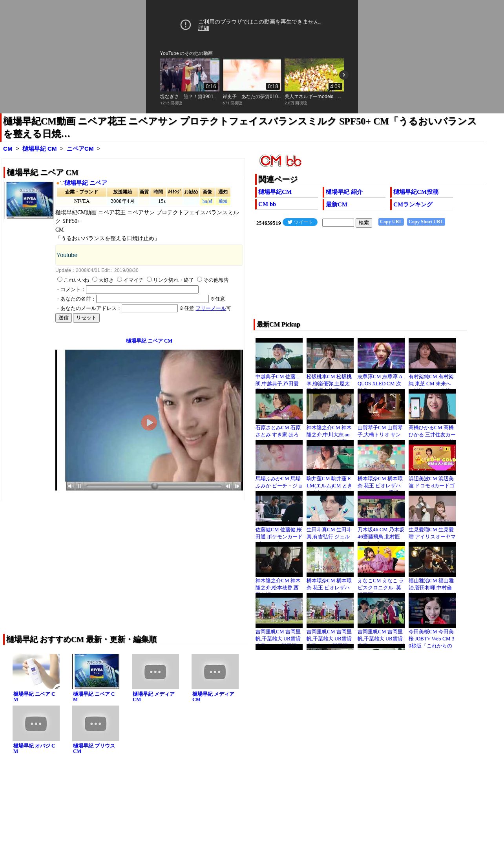Open the 山賀琴子CM pickup link
Screen dimensions: 504x868
pyautogui.click(x=380, y=431)
